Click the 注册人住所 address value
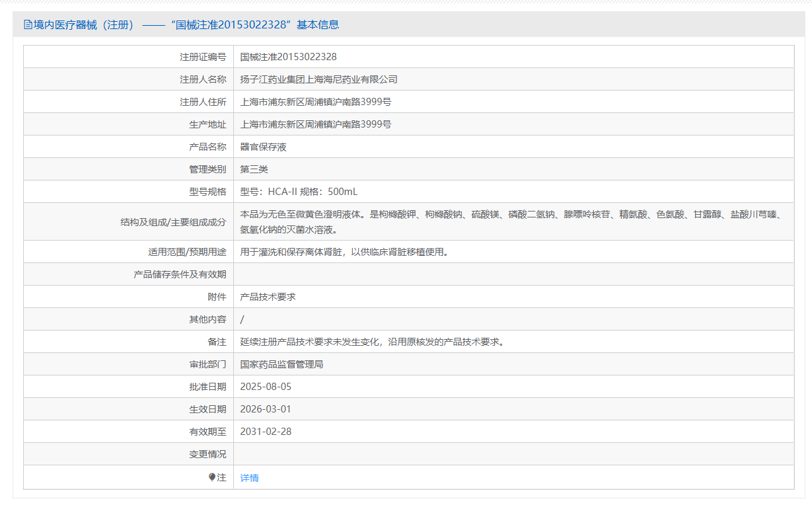This screenshot has width=812, height=507. pos(316,102)
